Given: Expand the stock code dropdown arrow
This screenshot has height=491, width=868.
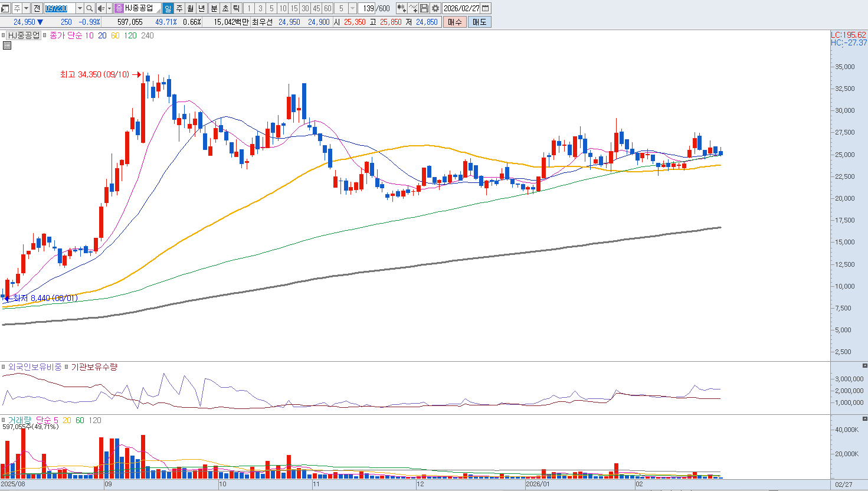Looking at the screenshot, I should tap(79, 8).
